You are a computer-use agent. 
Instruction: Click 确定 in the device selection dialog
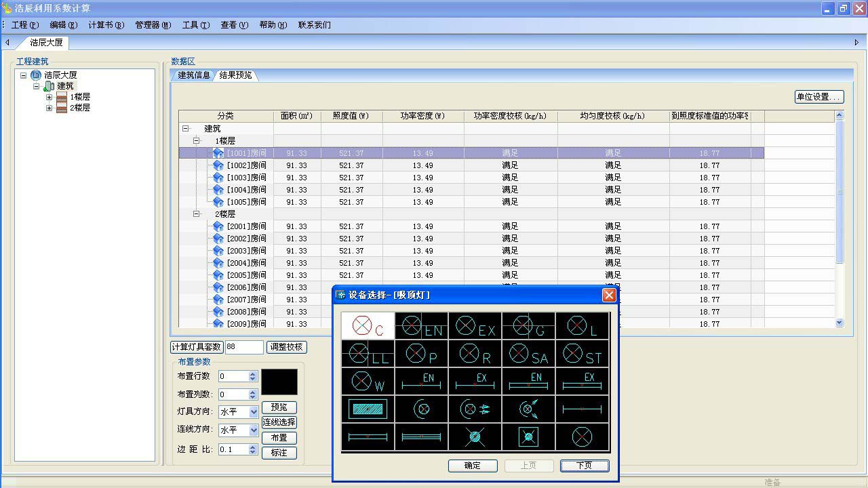[x=473, y=466]
